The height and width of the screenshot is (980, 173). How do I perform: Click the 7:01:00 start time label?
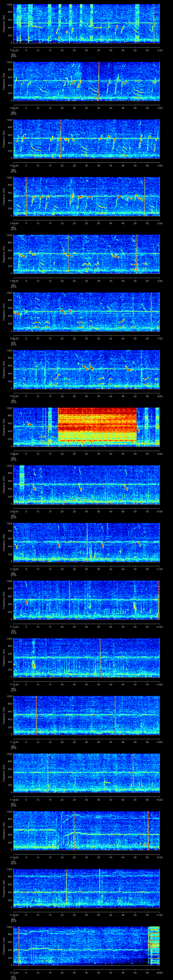click(x=14, y=50)
